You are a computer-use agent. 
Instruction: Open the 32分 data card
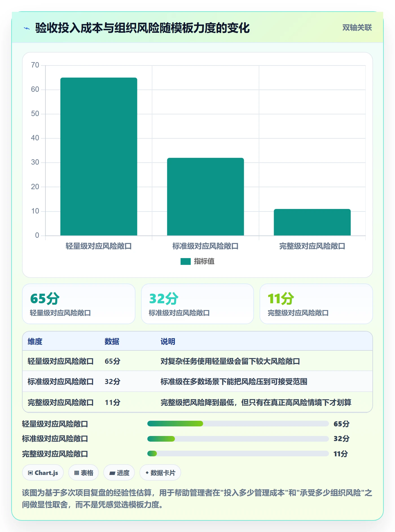point(197,304)
